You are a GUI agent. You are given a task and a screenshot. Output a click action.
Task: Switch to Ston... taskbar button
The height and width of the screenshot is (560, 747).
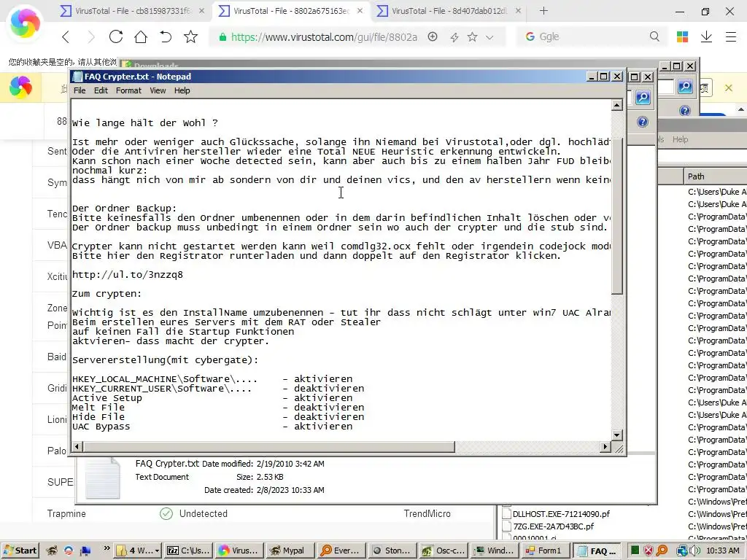(x=392, y=551)
